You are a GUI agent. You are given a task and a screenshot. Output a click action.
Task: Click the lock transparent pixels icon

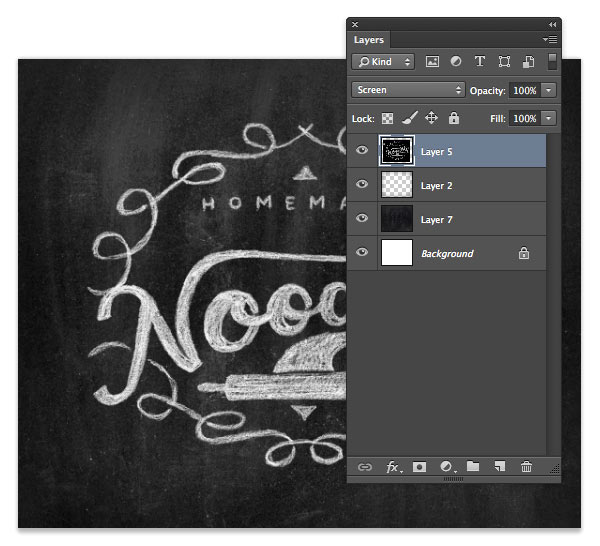tap(388, 118)
